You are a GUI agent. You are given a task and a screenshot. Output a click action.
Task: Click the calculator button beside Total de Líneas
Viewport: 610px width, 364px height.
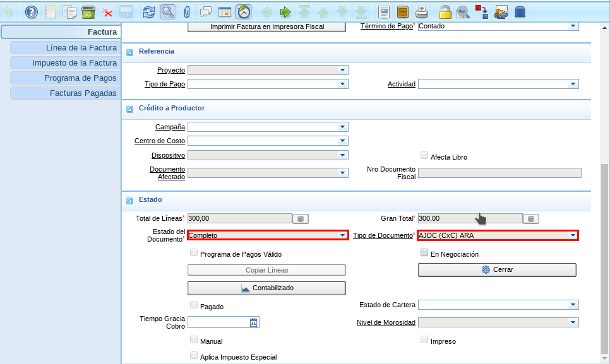tap(301, 219)
